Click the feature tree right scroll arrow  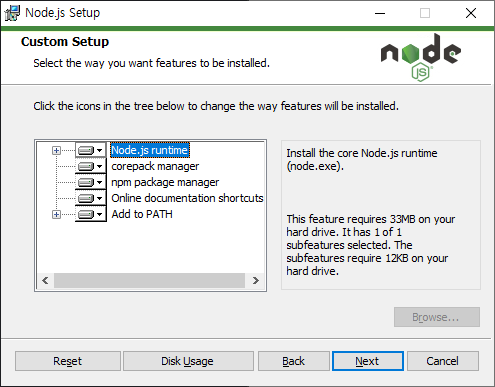point(256,281)
